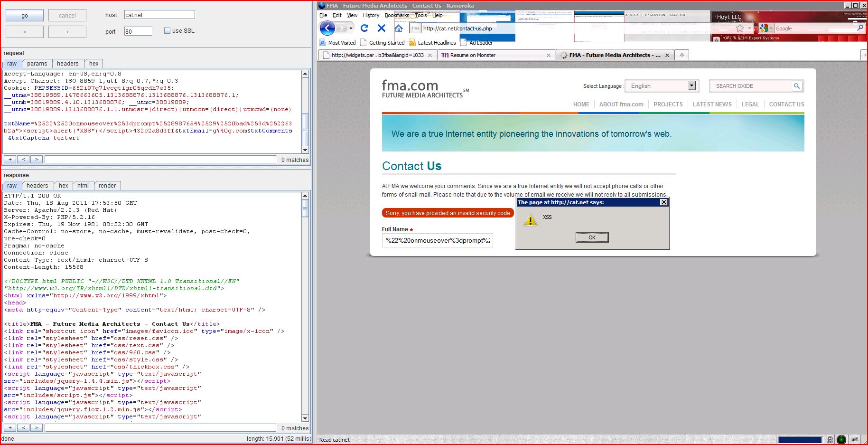
Task: Open the History menu
Action: pos(371,15)
